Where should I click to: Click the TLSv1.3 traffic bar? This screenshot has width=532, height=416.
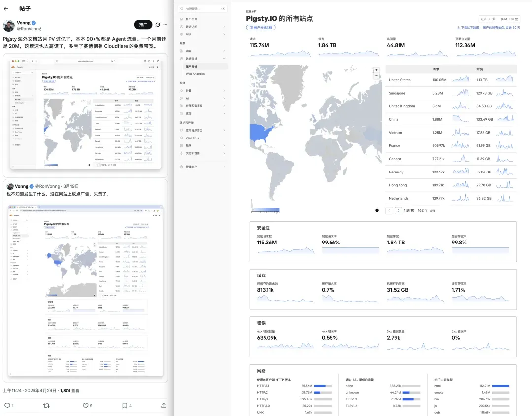411,399
